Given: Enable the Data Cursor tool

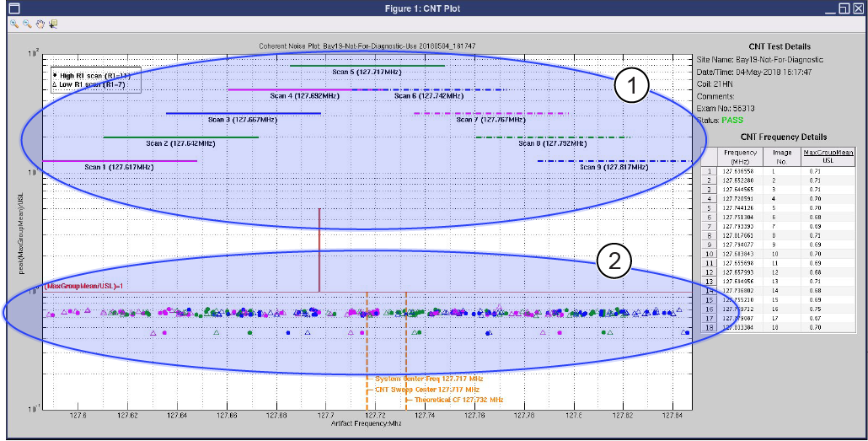Looking at the screenshot, I should (x=53, y=24).
